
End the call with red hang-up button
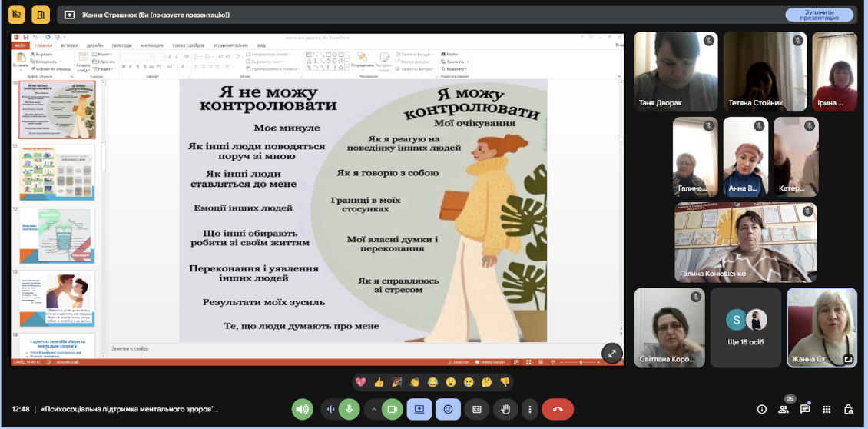pos(558,410)
